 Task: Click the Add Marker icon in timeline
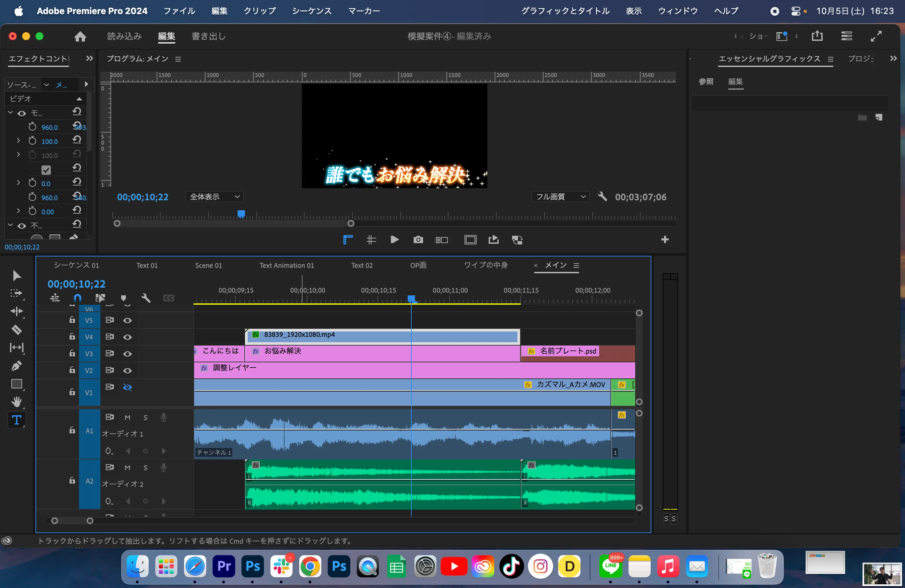(123, 298)
